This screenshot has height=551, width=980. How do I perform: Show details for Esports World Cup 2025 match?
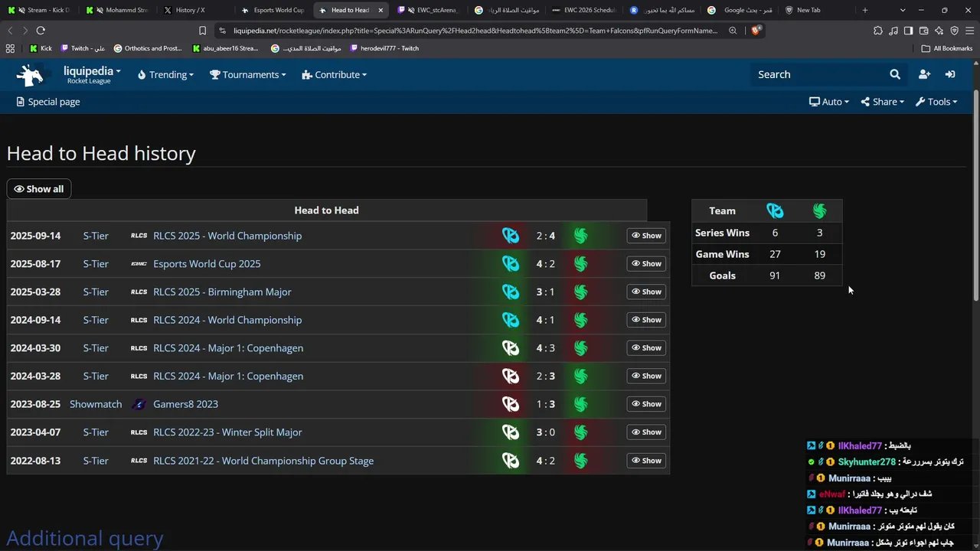pyautogui.click(x=646, y=264)
